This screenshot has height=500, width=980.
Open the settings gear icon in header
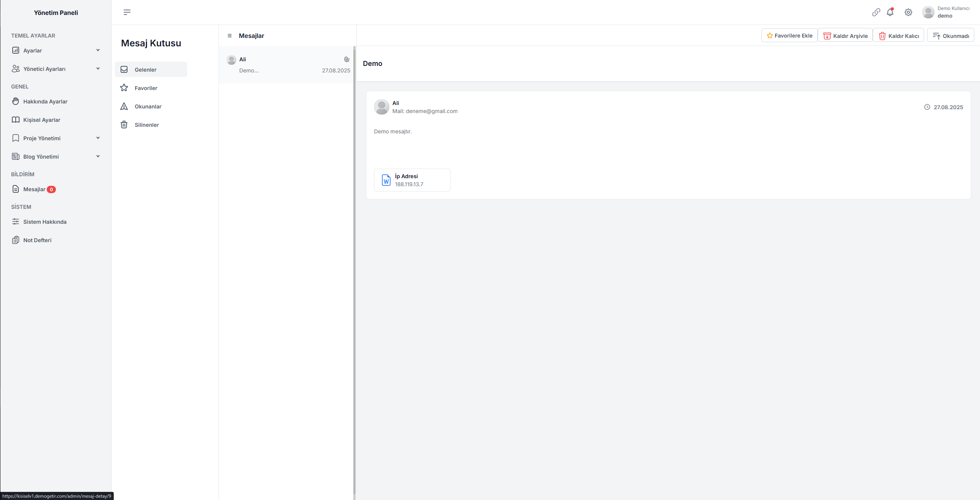908,12
